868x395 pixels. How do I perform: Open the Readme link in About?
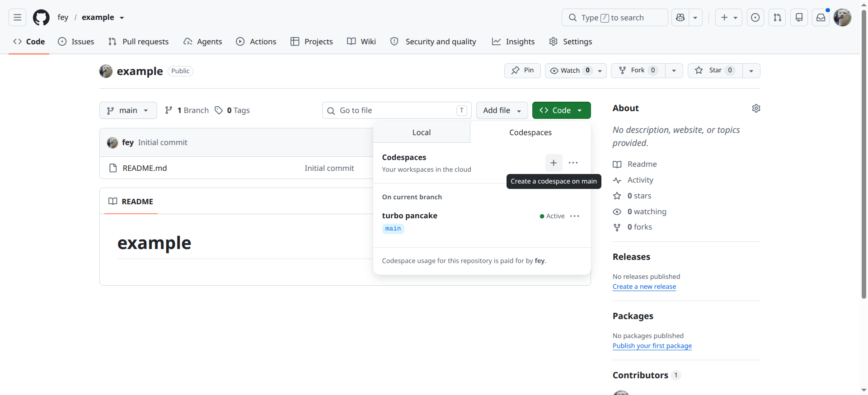635,164
